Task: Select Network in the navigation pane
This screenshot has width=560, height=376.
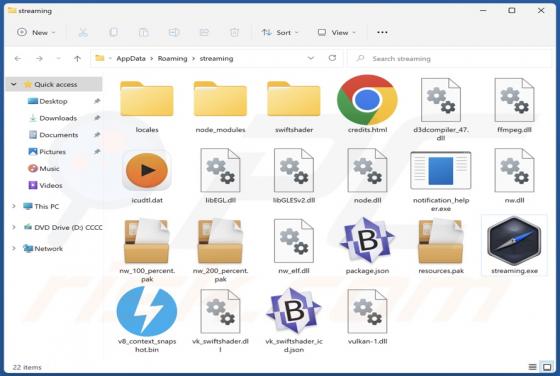Action: click(49, 249)
